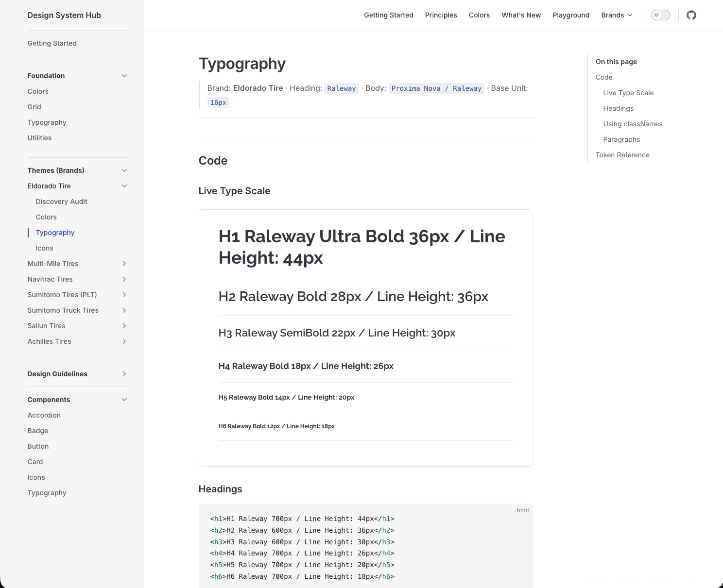Open Icons under Eldorado Tire
Viewport: 723px width, 588px height.
pos(45,248)
